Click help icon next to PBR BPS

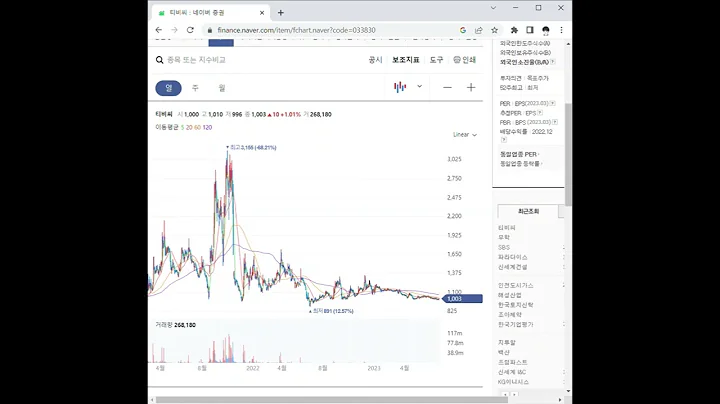point(555,122)
